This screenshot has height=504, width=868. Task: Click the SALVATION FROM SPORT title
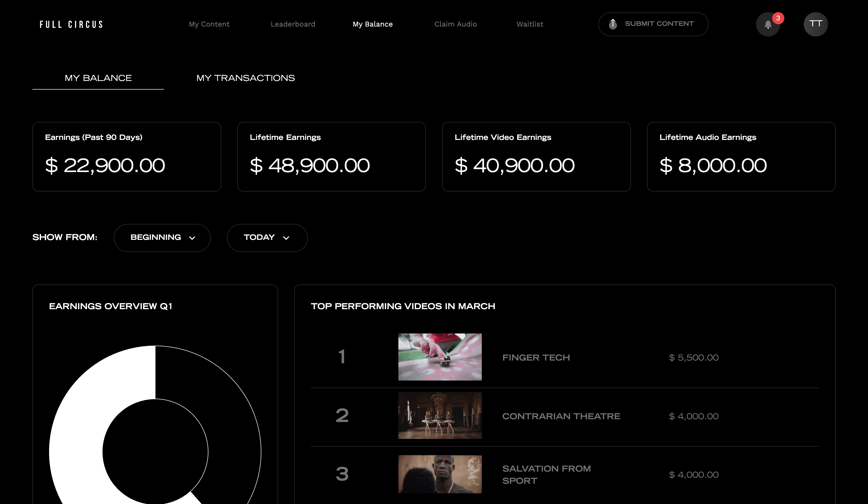tap(547, 475)
